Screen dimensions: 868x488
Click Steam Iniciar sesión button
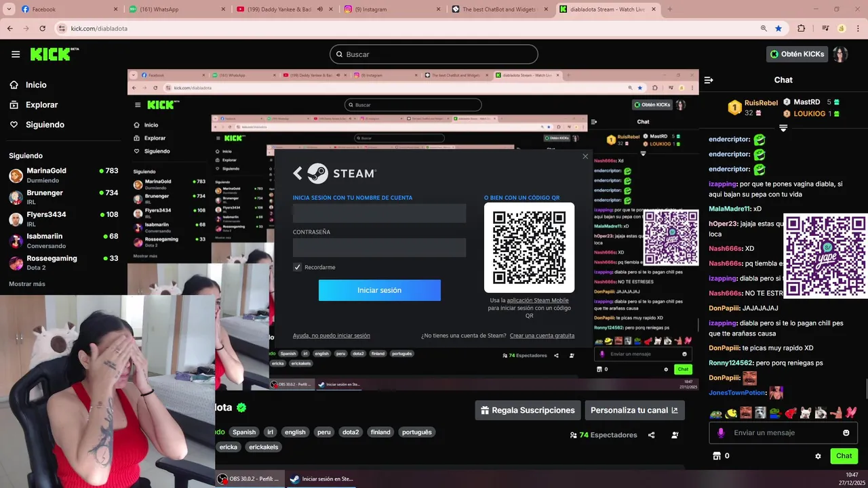380,290
